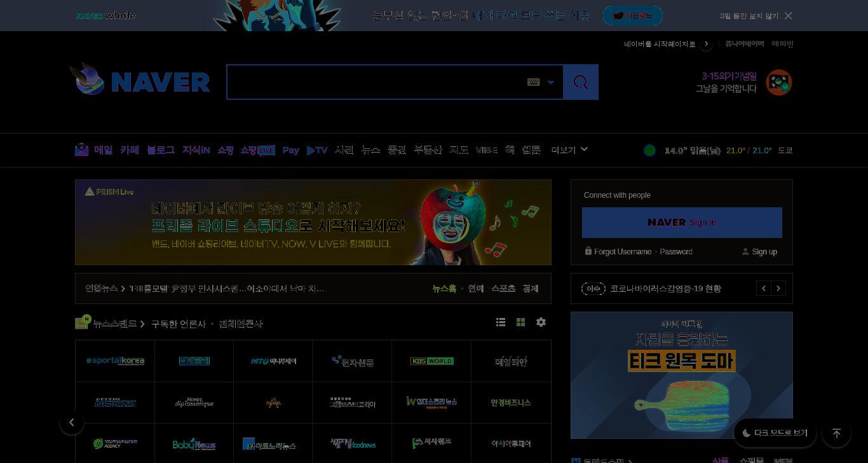The height and width of the screenshot is (463, 868).
Task: Switch newsstand to list view
Action: (501, 322)
